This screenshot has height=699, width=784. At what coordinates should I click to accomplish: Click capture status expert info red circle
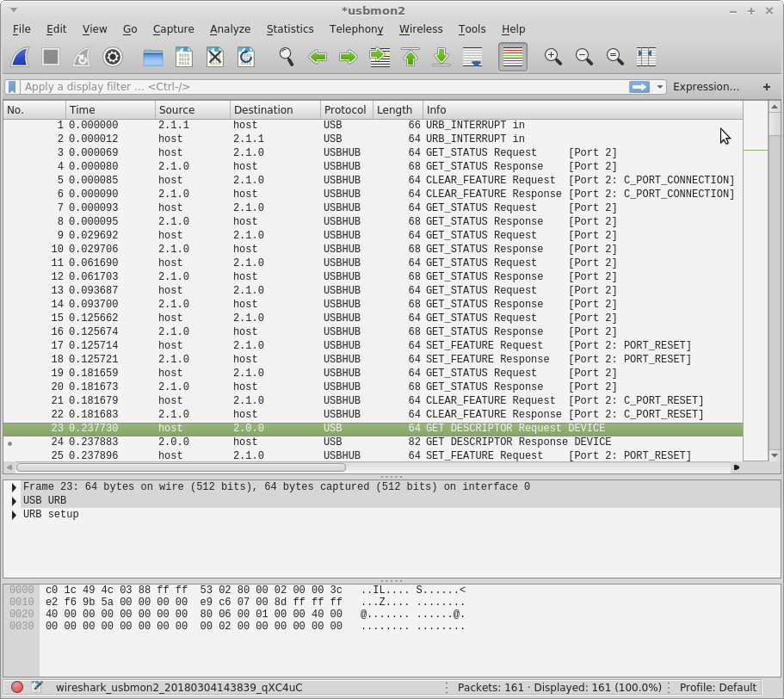click(17, 687)
